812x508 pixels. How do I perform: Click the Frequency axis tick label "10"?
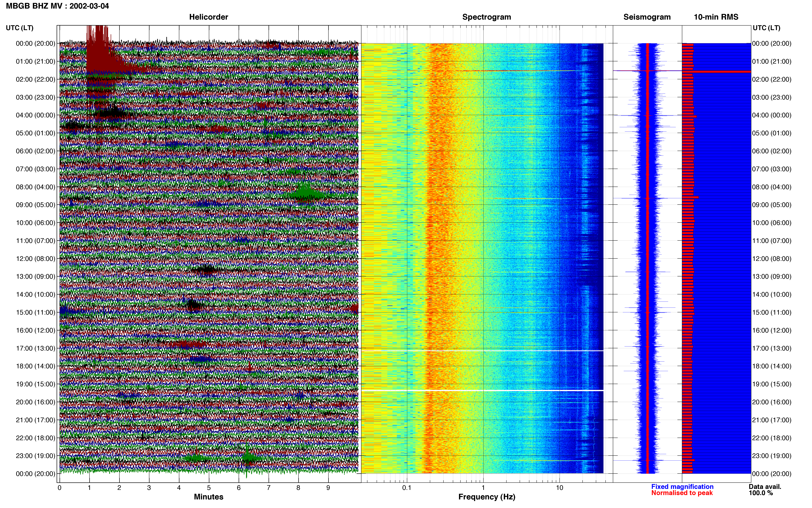coord(559,488)
